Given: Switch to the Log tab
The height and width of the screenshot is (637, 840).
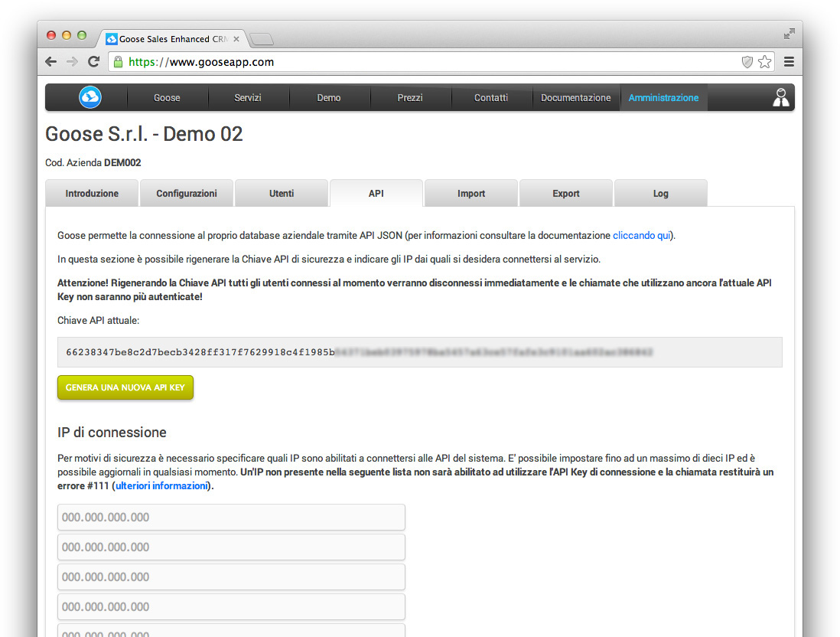Looking at the screenshot, I should click(x=660, y=193).
